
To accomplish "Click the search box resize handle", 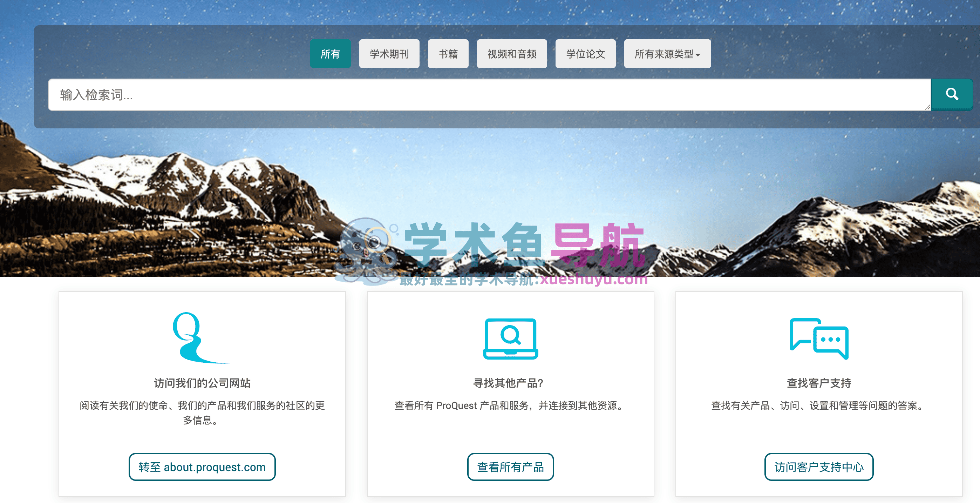I will coord(927,107).
